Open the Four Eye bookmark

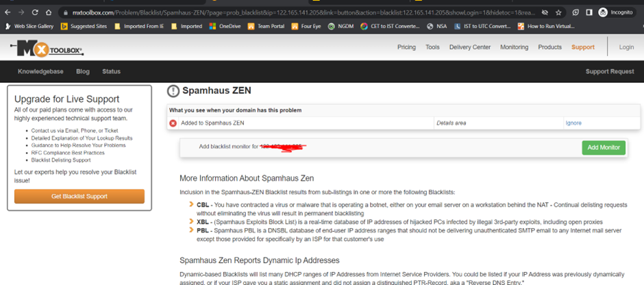pos(306,26)
